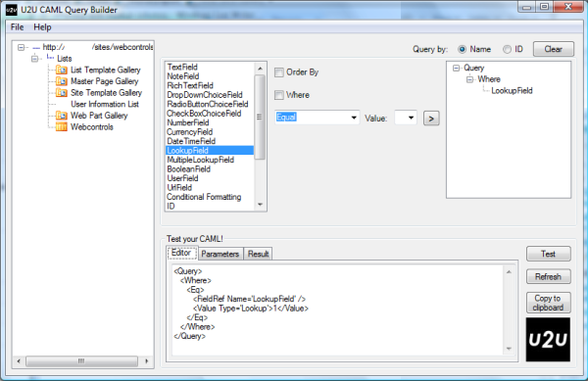Select List Template Gallery label in tree

(106, 70)
